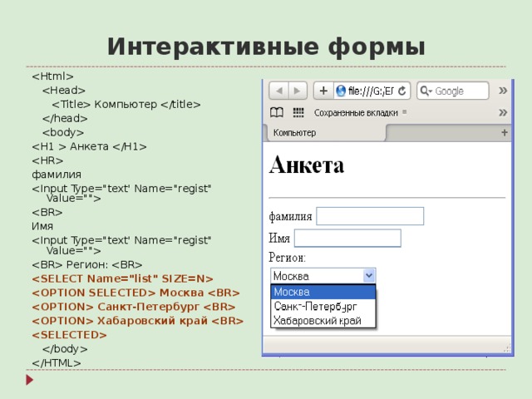Viewport: 532px width, 399px height.
Task: Click the Имя text input field
Action: coord(347,238)
